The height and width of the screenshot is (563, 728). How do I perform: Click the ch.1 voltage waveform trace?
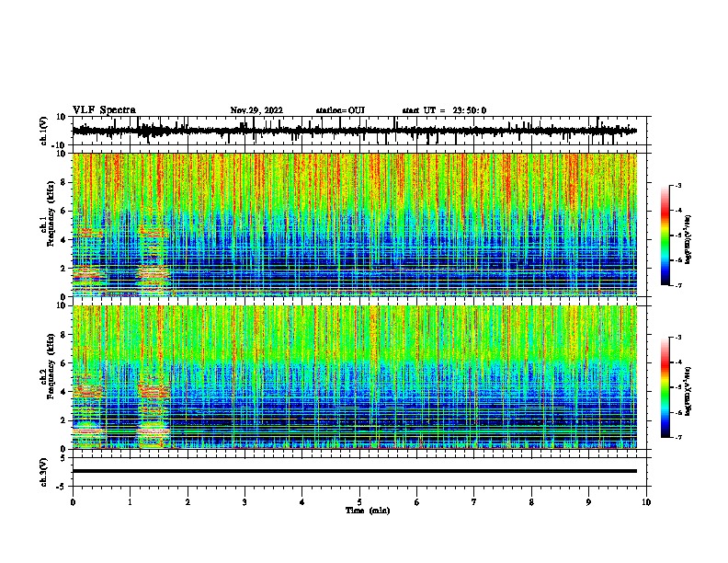pos(354,131)
